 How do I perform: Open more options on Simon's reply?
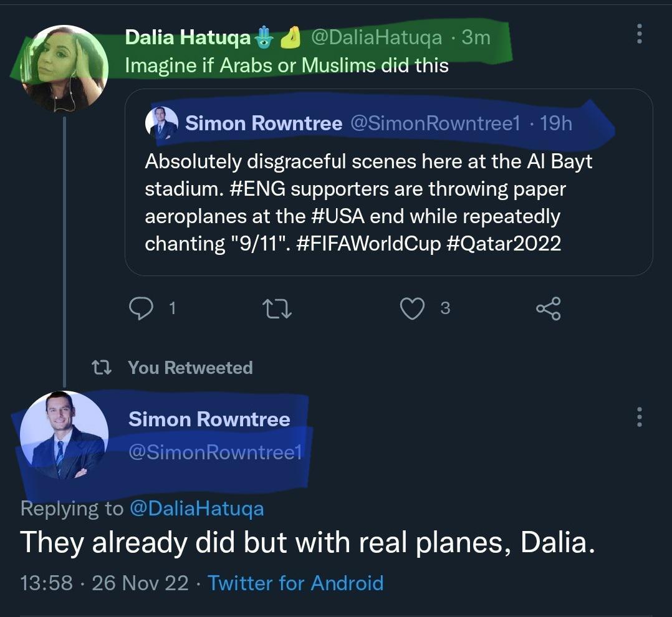point(639,416)
